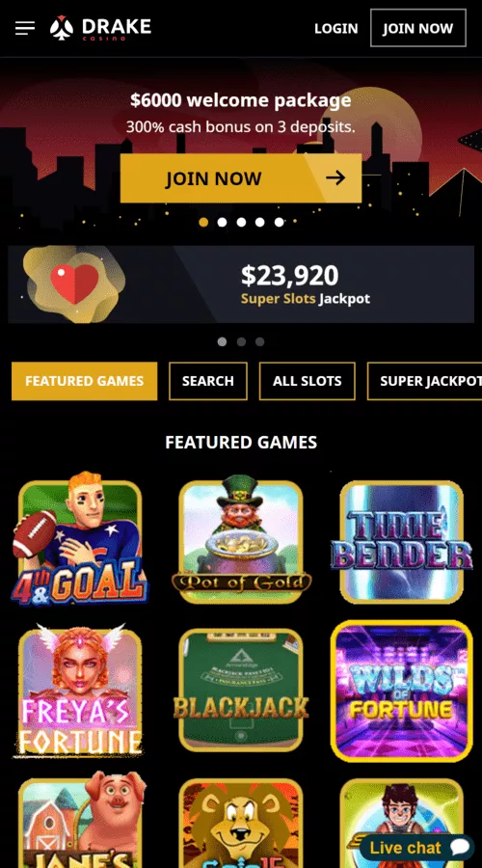Launch the Wilds of Fortune slot
Viewport: 482px width, 868px height.
(x=402, y=691)
